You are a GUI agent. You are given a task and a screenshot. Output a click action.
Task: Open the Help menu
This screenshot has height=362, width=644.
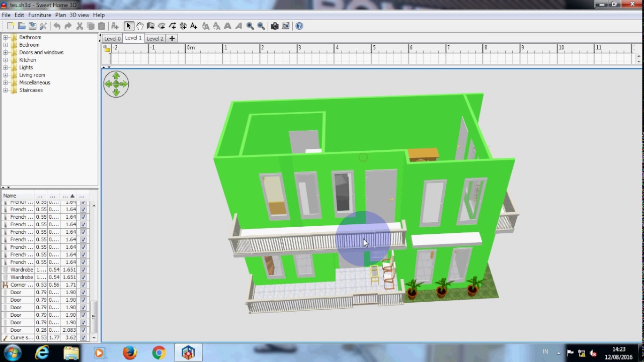pyautogui.click(x=99, y=15)
